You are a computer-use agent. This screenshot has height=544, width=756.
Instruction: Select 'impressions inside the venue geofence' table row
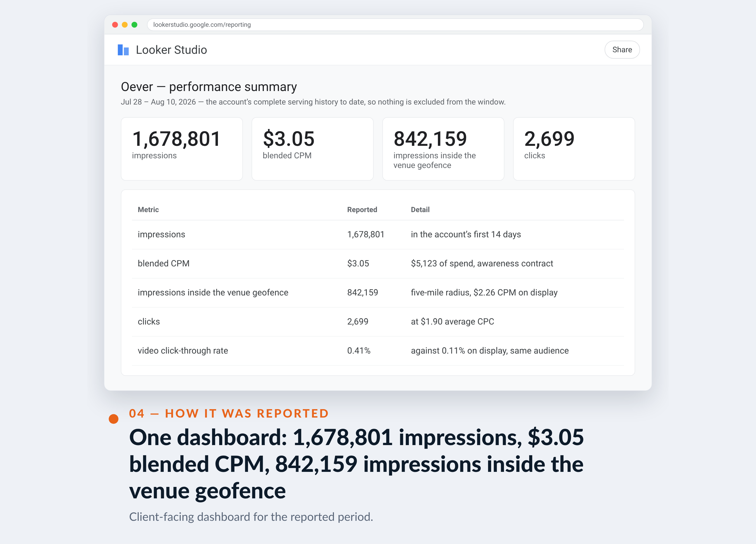tap(378, 292)
